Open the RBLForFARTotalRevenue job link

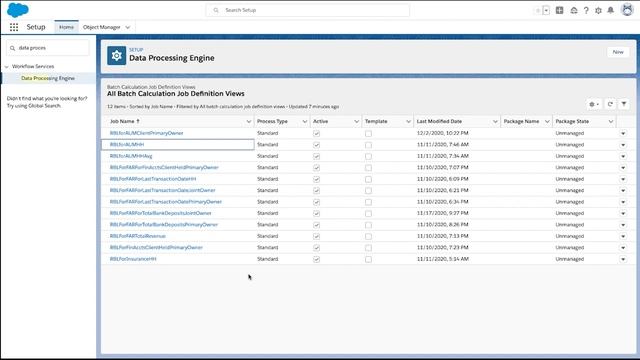[138, 236]
